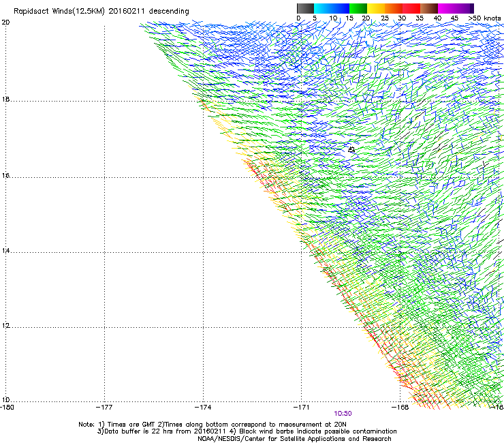
Task: Click the yellow 20-25 knots color segment
Action: [x=376, y=8]
